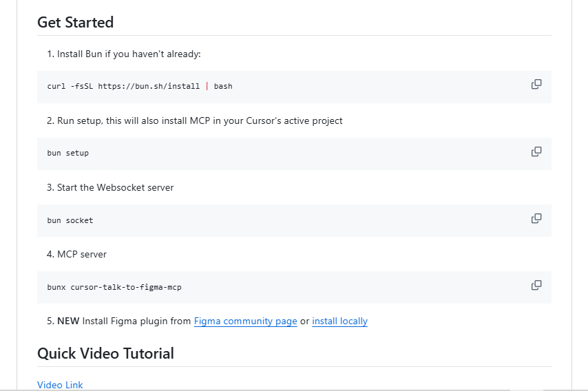Click the bold 'NEW' text in step 5
This screenshot has height=391, width=588.
(x=68, y=321)
